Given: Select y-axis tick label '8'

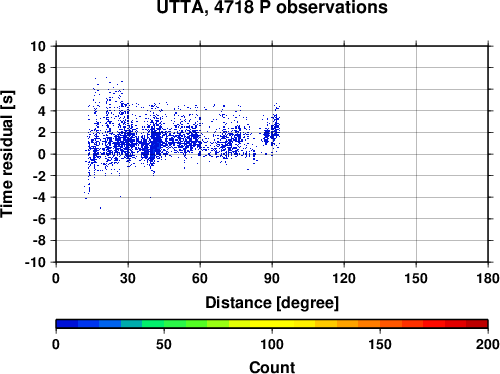Looking at the screenshot, I should pos(42,68).
